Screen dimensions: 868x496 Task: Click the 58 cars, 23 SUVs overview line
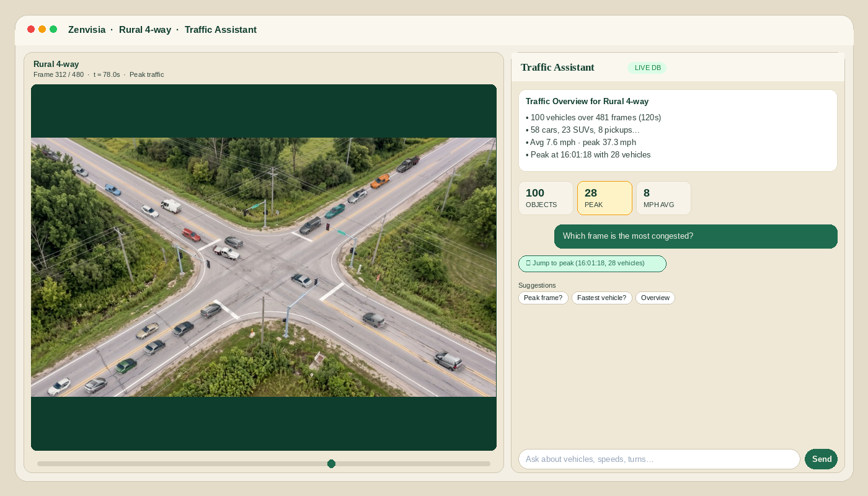(x=583, y=130)
